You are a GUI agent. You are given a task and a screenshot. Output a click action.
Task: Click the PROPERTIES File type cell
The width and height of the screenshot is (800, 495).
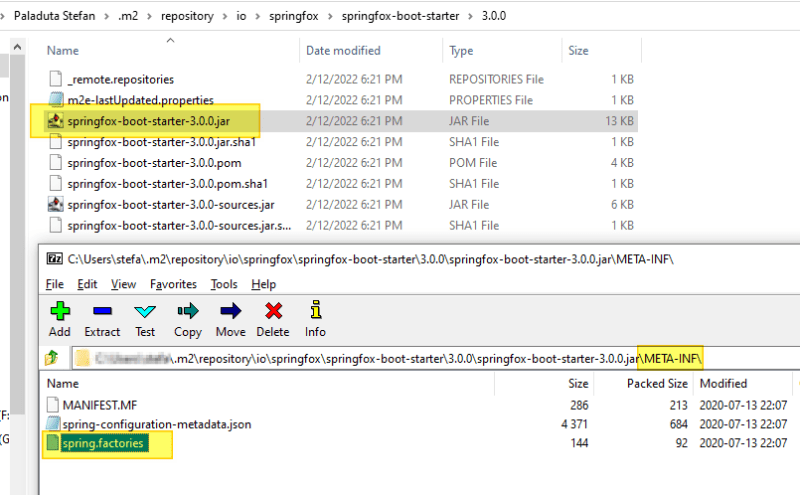tap(491, 100)
